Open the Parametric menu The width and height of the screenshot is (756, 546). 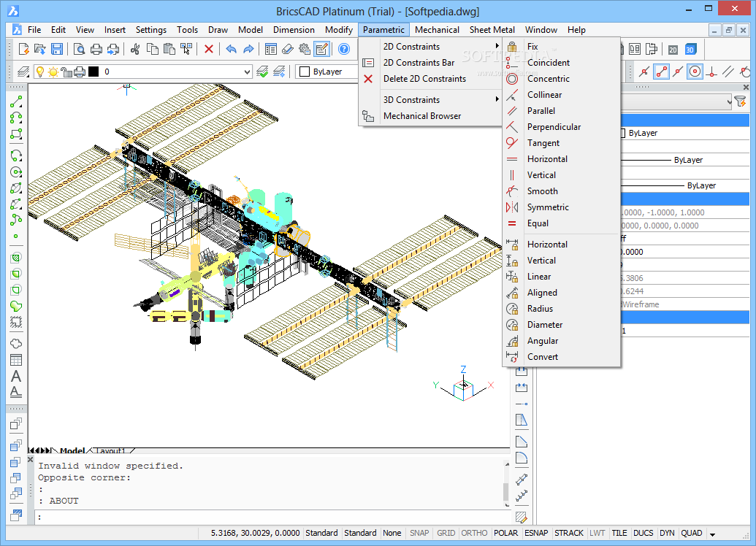pos(383,30)
